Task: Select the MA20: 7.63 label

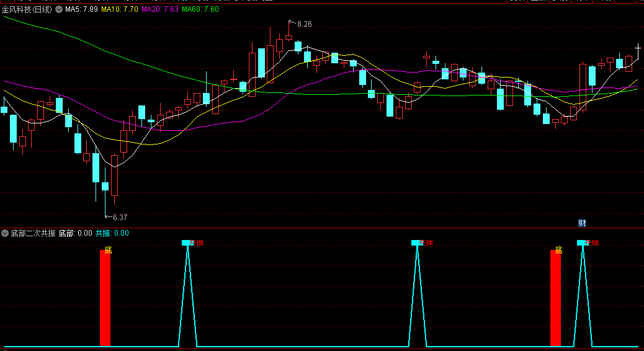Action: (x=160, y=9)
